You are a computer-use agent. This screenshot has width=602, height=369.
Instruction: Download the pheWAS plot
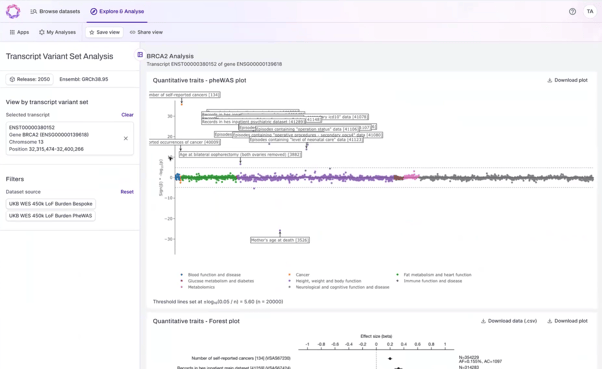tap(567, 80)
